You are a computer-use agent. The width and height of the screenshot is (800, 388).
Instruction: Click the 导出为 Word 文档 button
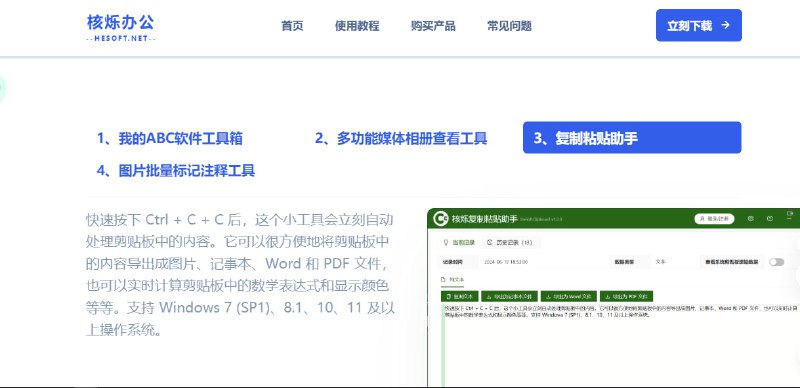pyautogui.click(x=568, y=296)
